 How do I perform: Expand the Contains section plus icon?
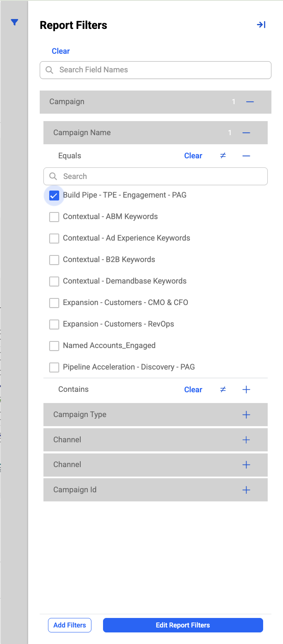tap(246, 389)
